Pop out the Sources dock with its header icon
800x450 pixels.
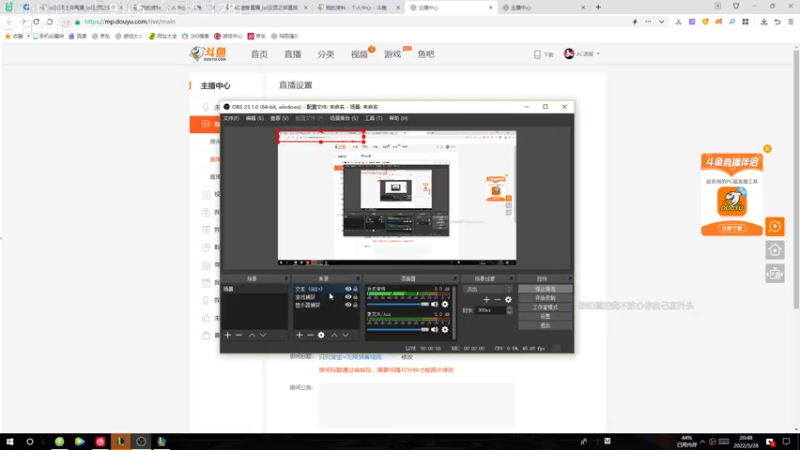coord(358,279)
